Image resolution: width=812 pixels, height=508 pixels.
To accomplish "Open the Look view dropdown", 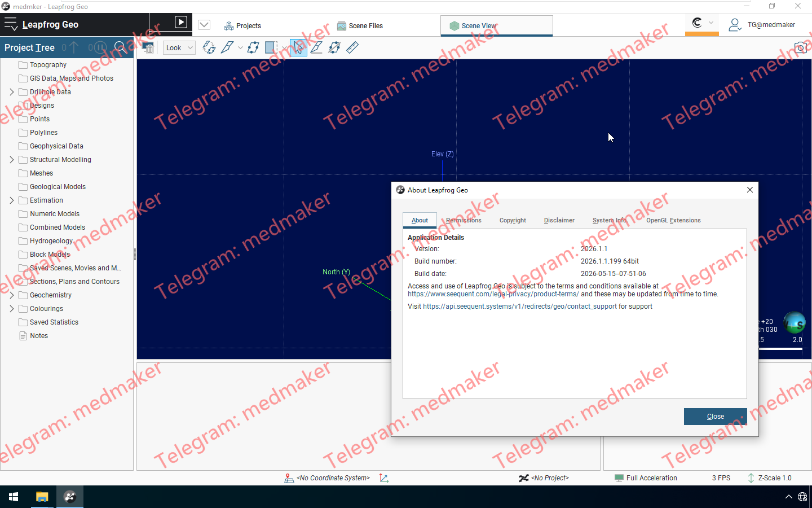I will point(179,48).
